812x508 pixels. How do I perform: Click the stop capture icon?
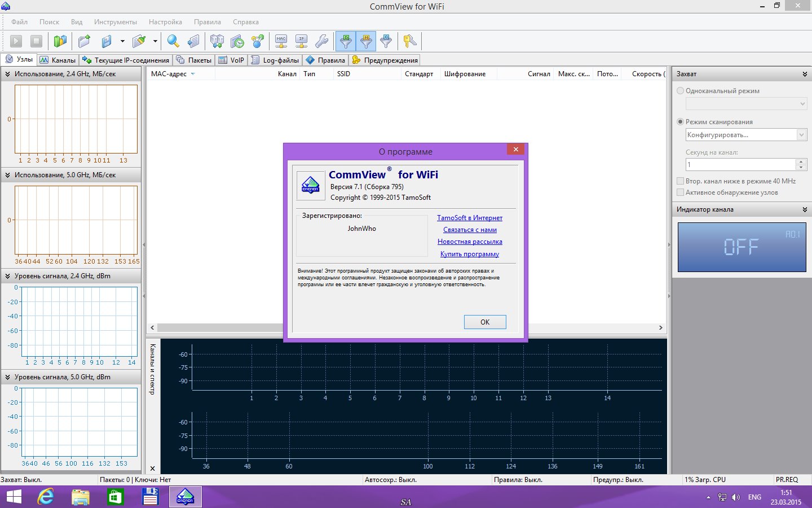(x=36, y=41)
